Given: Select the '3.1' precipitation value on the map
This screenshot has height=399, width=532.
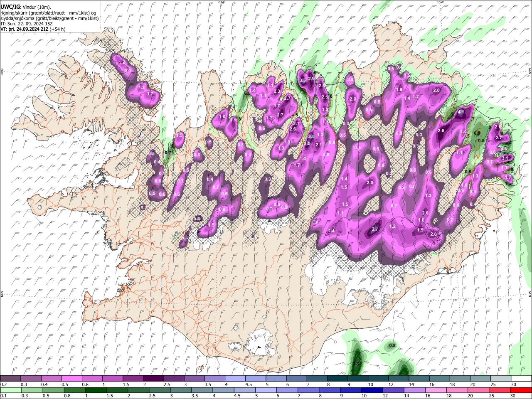Looking at the screenshot, I should pyautogui.click(x=505, y=158).
